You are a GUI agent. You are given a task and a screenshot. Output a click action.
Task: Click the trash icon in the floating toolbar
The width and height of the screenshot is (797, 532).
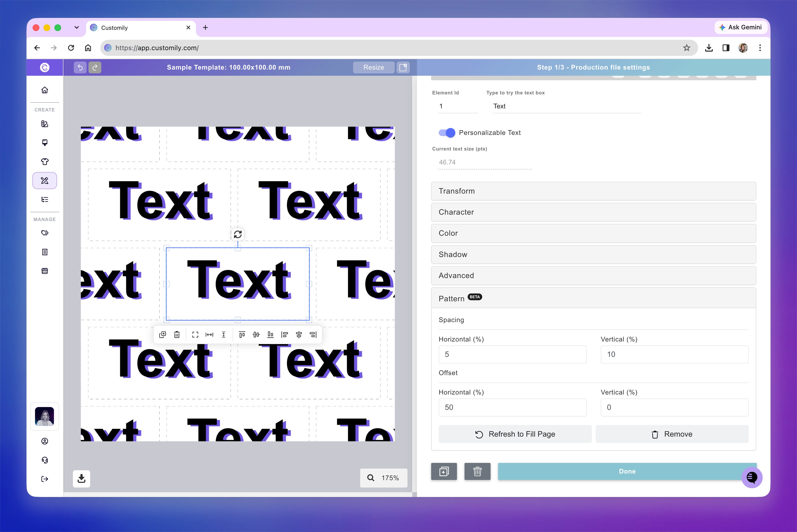pyautogui.click(x=177, y=335)
